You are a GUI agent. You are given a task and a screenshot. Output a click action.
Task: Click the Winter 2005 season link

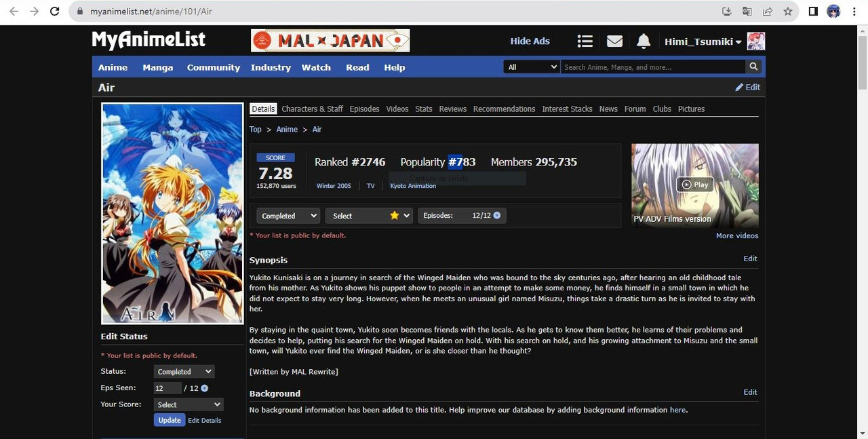334,186
